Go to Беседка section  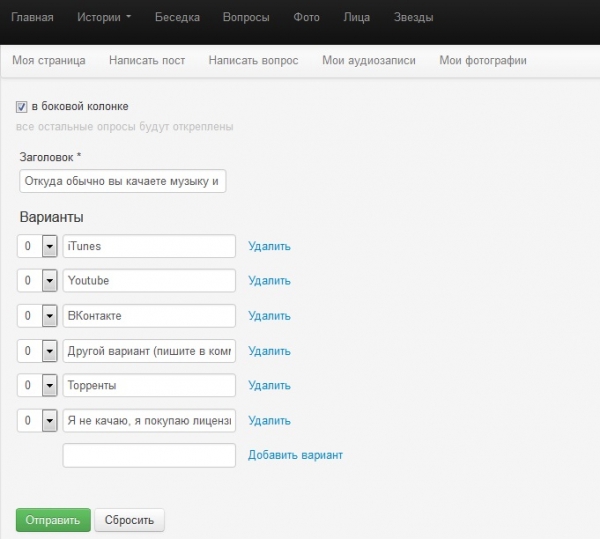point(177,17)
